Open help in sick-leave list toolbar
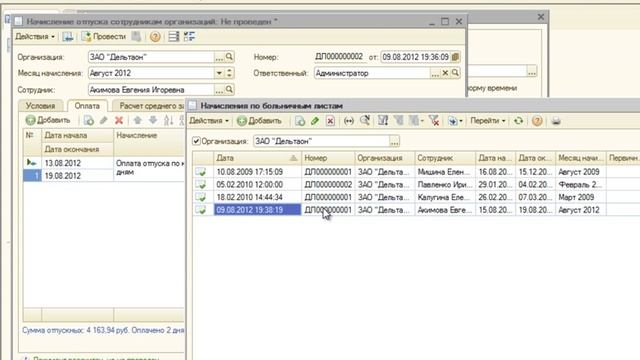This screenshot has height=360, width=640. [537, 121]
